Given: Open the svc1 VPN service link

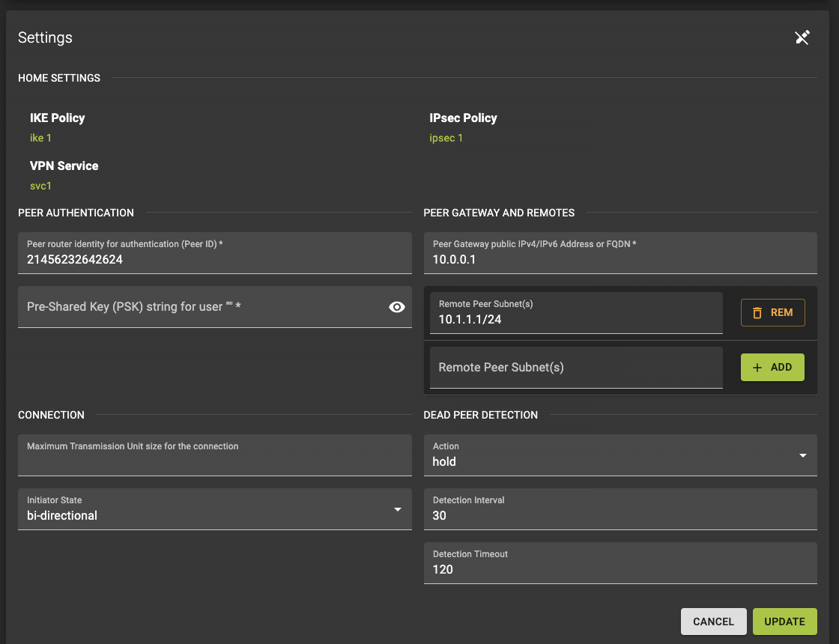Looking at the screenshot, I should [40, 186].
